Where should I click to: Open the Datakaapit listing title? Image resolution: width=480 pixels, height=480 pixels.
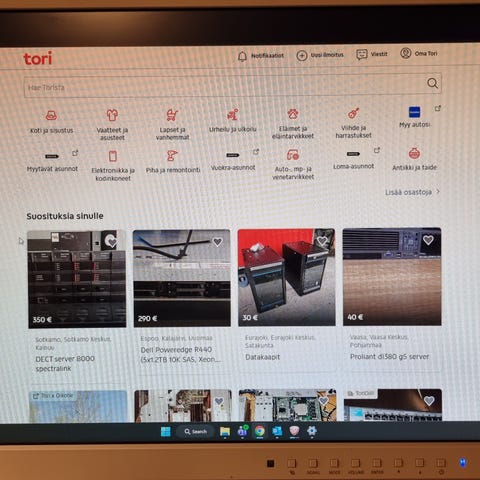pyautogui.click(x=263, y=357)
